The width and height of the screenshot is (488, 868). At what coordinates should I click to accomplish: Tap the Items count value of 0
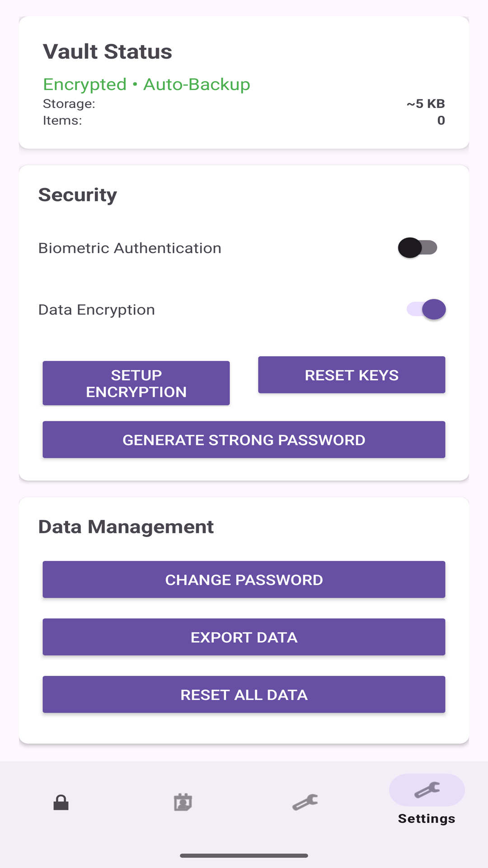[x=441, y=120]
